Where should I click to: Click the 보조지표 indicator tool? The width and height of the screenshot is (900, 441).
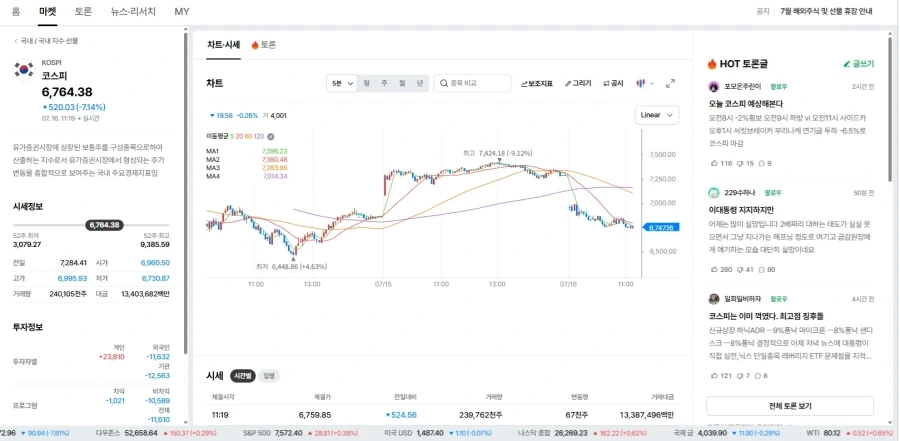click(537, 83)
